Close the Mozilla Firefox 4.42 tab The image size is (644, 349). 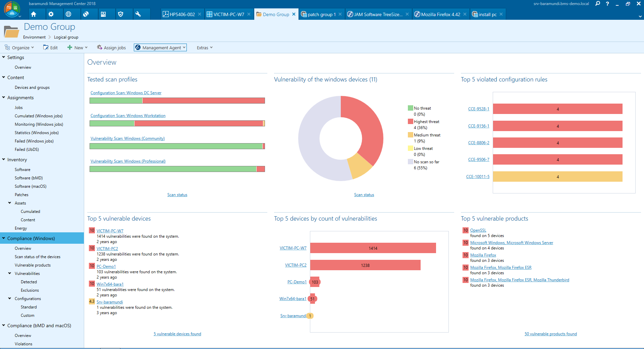click(465, 14)
